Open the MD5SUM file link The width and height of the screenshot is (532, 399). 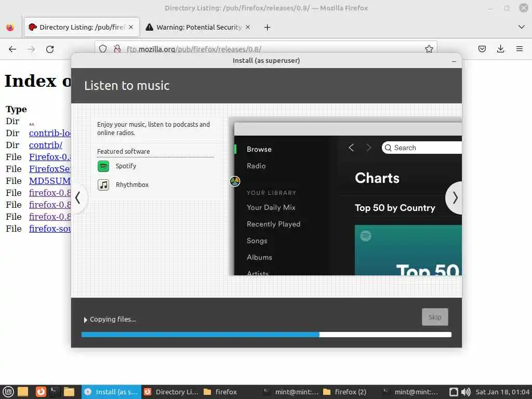(50, 181)
